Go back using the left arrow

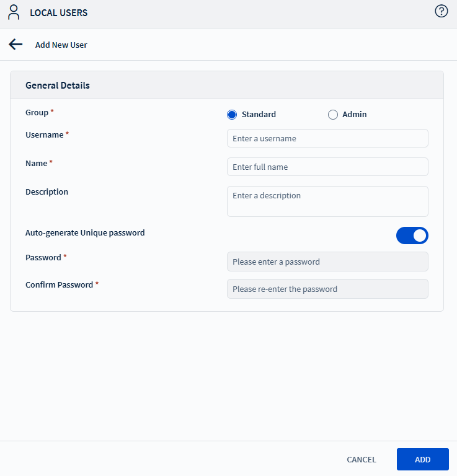[16, 45]
